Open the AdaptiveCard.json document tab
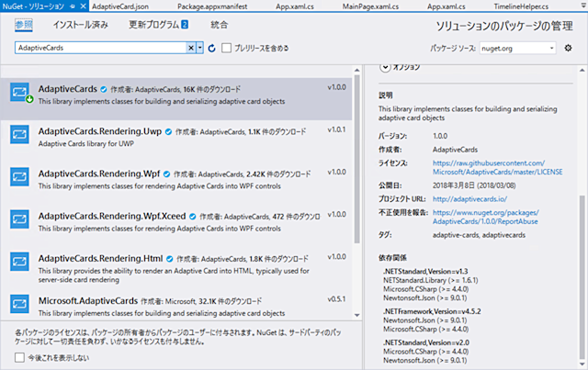588x370 pixels. (x=120, y=6)
